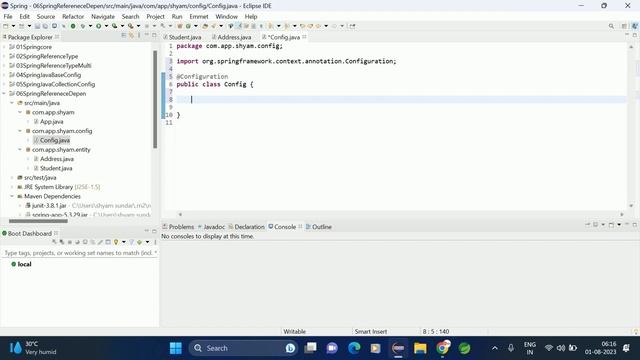
Task: Collapse the 06SpringReferenceDepen project
Action: 4,93
